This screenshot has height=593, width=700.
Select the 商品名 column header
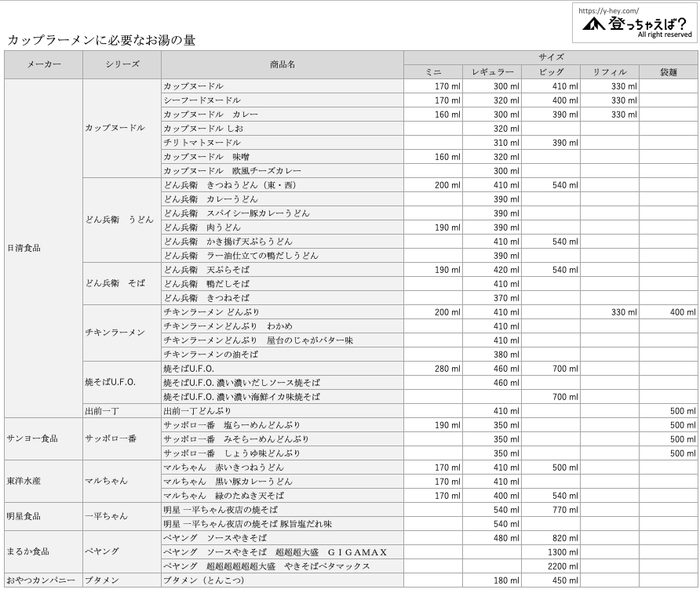click(283, 64)
